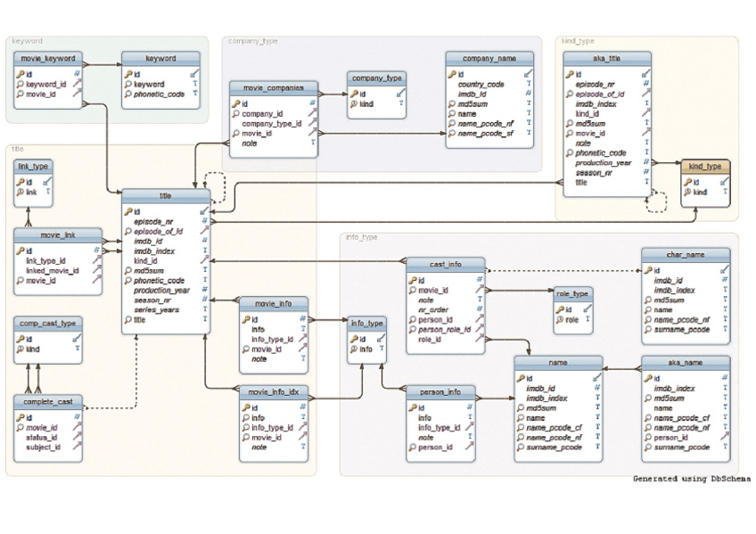Click the primary key icon in movie_keyword table
The image size is (756, 534).
(20, 74)
